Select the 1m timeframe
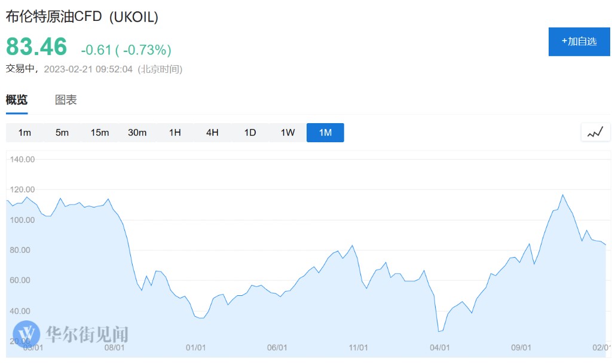The width and height of the screenshot is (612, 364). pyautogui.click(x=25, y=133)
